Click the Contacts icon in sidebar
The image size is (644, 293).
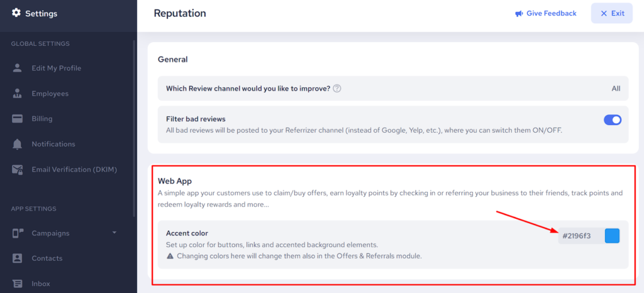tap(18, 258)
